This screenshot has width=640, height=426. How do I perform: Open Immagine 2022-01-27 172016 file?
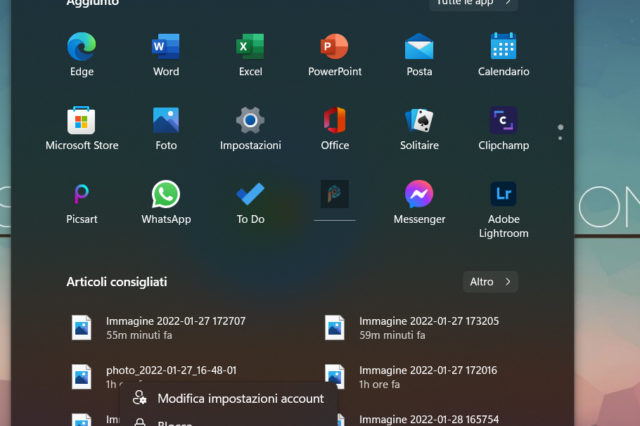point(412,376)
